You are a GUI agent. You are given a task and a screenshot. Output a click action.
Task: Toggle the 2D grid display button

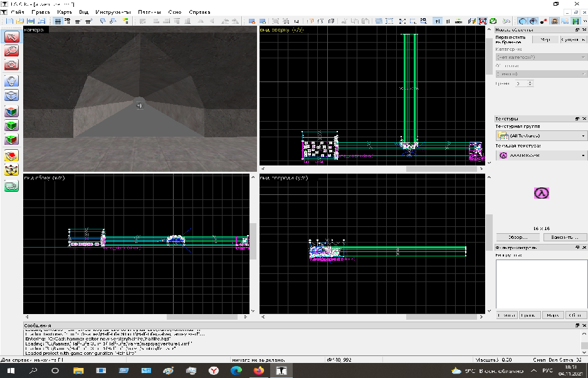tap(58, 21)
